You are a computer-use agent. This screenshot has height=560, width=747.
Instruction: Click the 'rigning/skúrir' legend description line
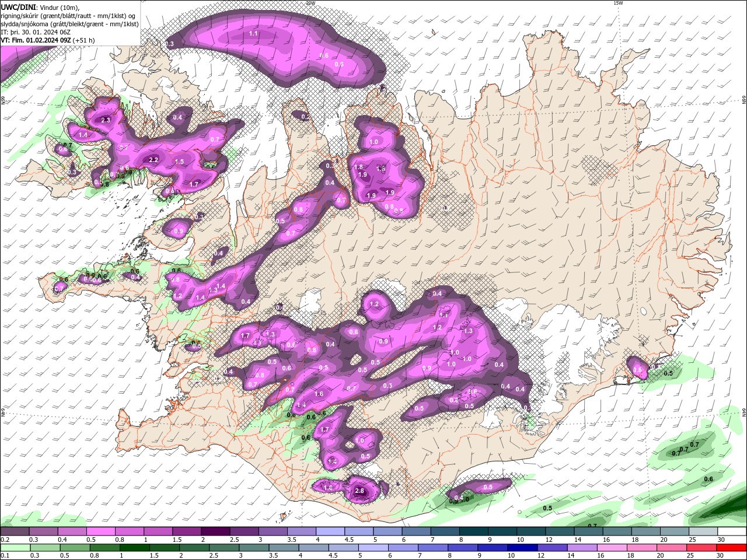click(69, 15)
